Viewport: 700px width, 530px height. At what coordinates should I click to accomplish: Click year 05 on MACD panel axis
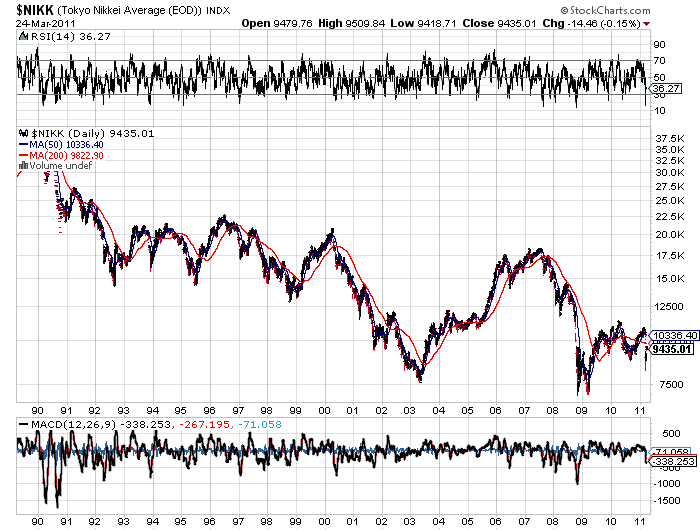click(467, 522)
